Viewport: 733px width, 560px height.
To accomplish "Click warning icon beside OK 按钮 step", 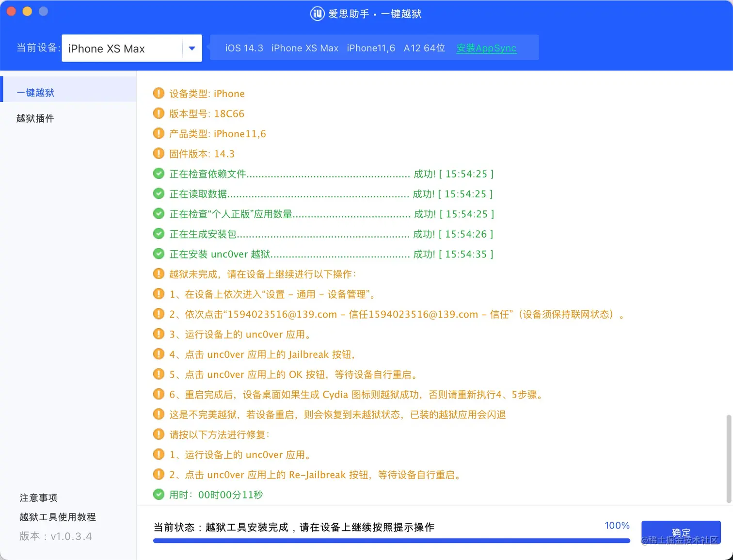I will pos(159,374).
